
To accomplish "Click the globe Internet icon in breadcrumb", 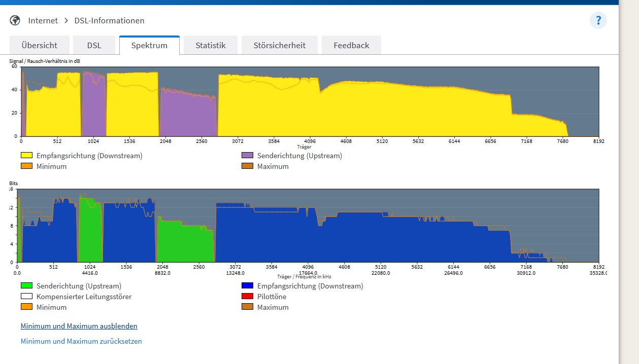I will [15, 20].
